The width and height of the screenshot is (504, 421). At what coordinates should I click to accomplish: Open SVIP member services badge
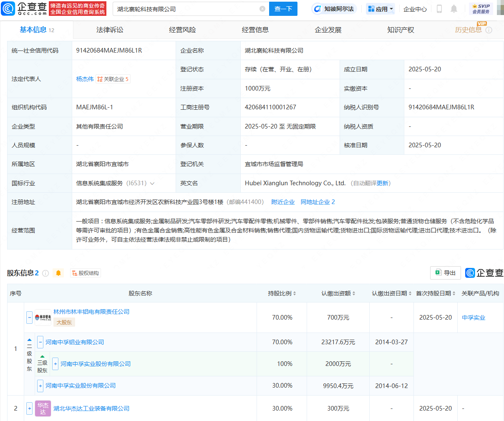pyautogui.click(x=481, y=9)
